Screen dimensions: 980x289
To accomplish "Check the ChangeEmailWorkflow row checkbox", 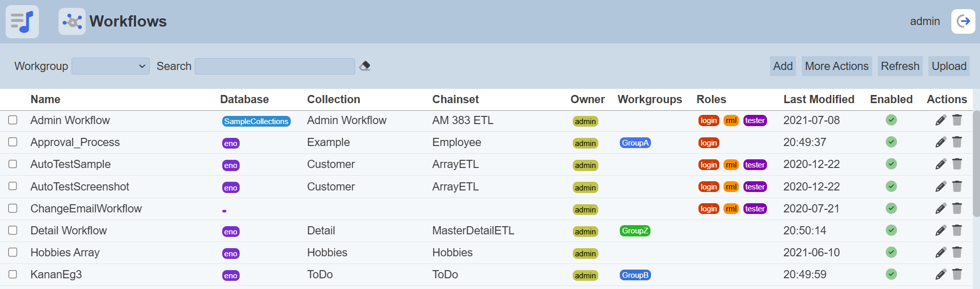I will click(13, 208).
